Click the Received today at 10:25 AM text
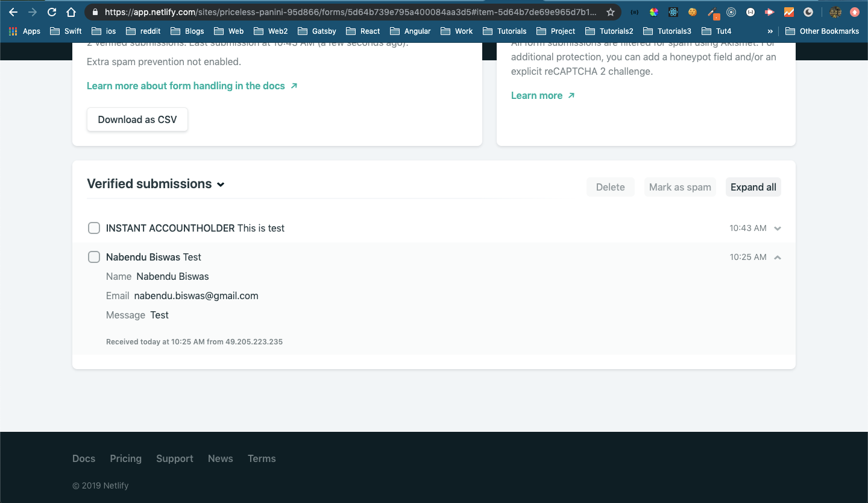868x503 pixels. pyautogui.click(x=194, y=341)
